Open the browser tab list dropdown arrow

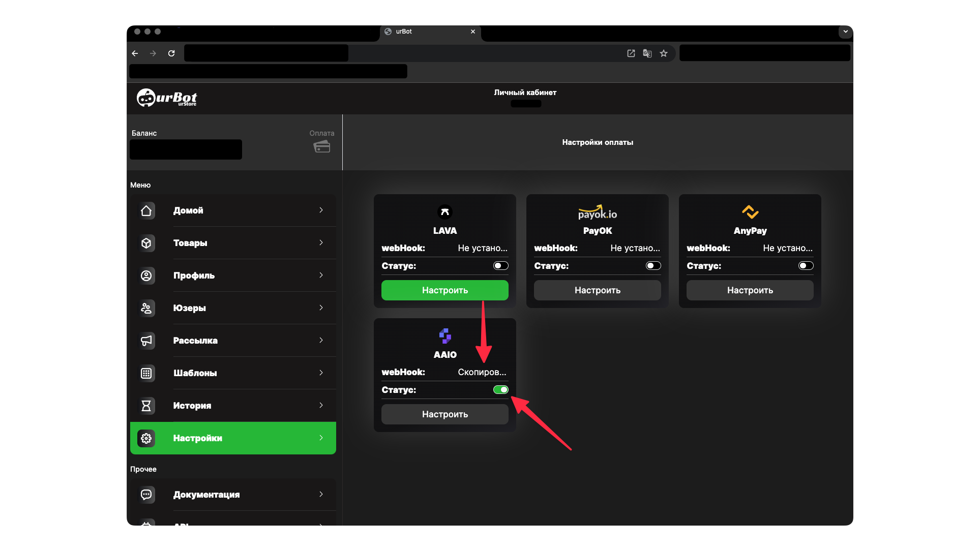point(845,32)
